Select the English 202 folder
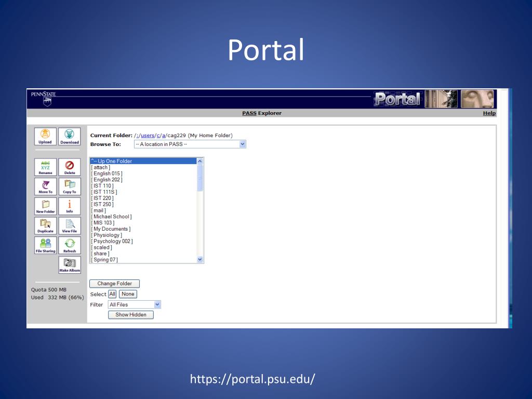The width and height of the screenshot is (532, 399). pyautogui.click(x=143, y=179)
